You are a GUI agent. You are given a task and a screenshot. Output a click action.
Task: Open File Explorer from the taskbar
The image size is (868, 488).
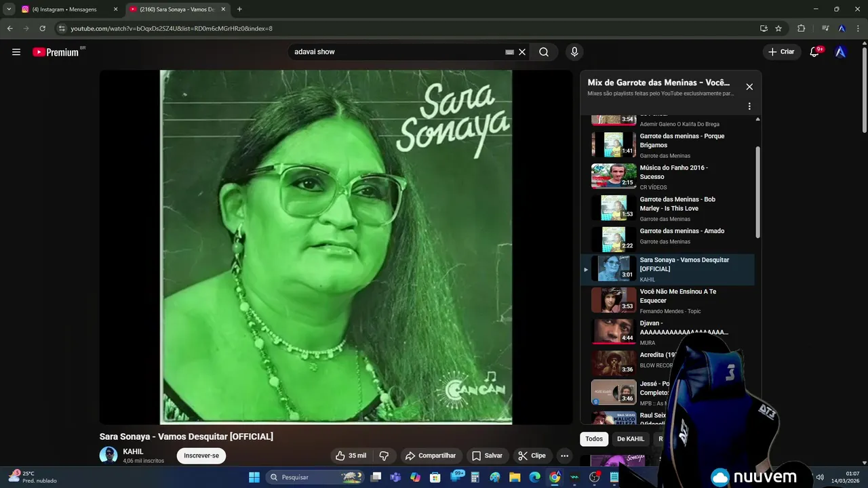(x=515, y=477)
